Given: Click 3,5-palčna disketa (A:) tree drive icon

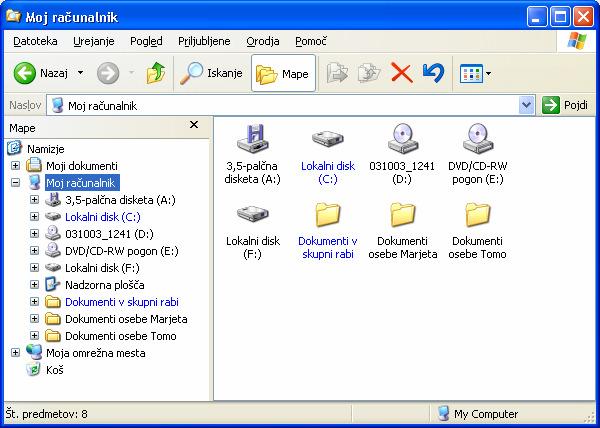Looking at the screenshot, I should pos(53,200).
